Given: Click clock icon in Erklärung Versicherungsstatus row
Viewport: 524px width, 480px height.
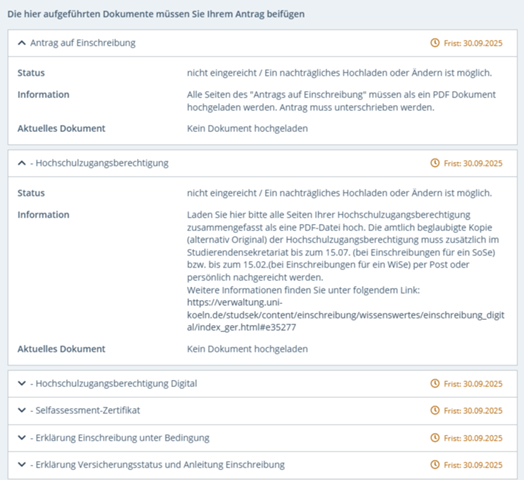Looking at the screenshot, I should point(435,465).
